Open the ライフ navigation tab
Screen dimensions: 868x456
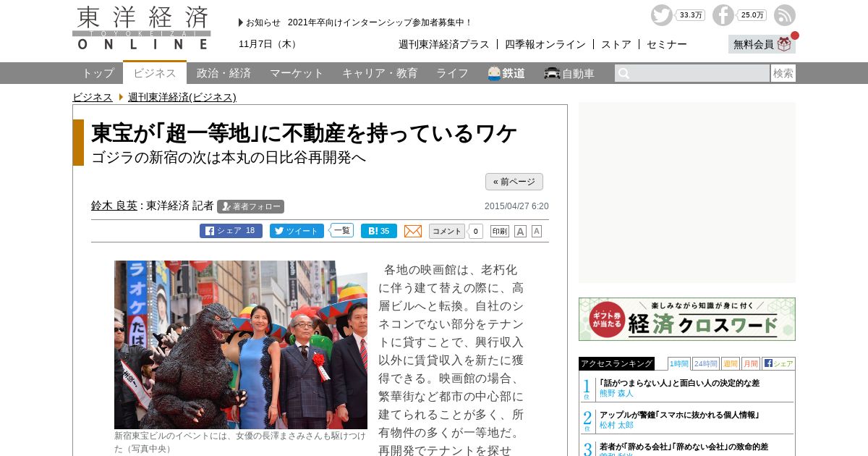tap(452, 73)
